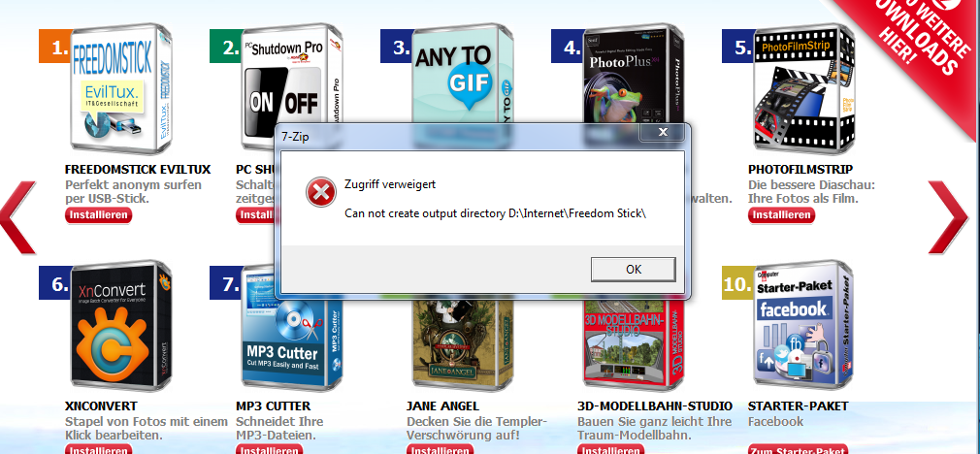This screenshot has height=454, width=980.
Task: Go to next page with right arrow
Action: click(x=948, y=217)
